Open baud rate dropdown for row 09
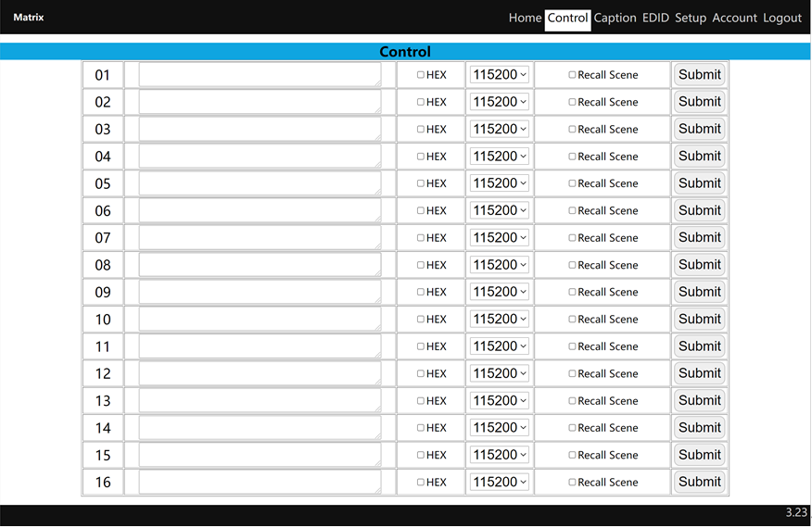The width and height of the screenshot is (812, 528). pyautogui.click(x=500, y=292)
